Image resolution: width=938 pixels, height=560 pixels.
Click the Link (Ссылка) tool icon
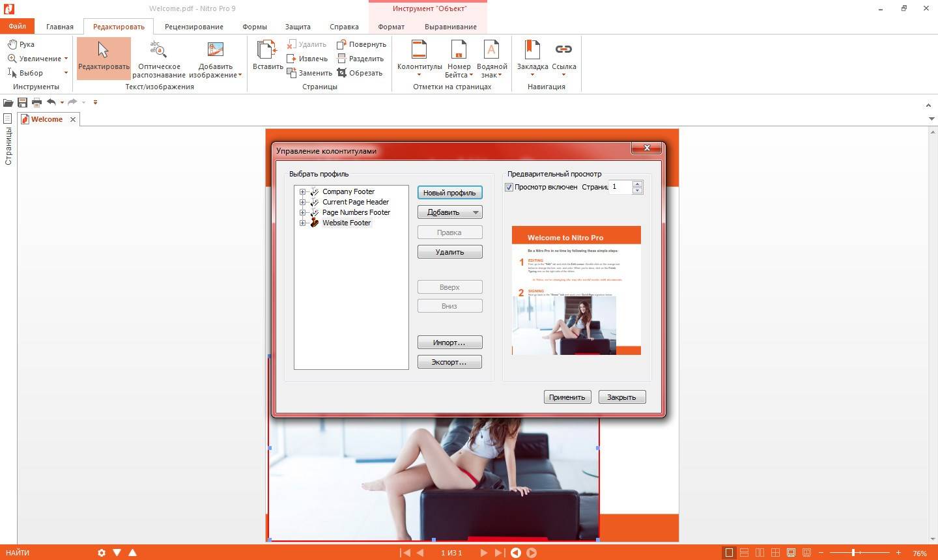point(563,50)
